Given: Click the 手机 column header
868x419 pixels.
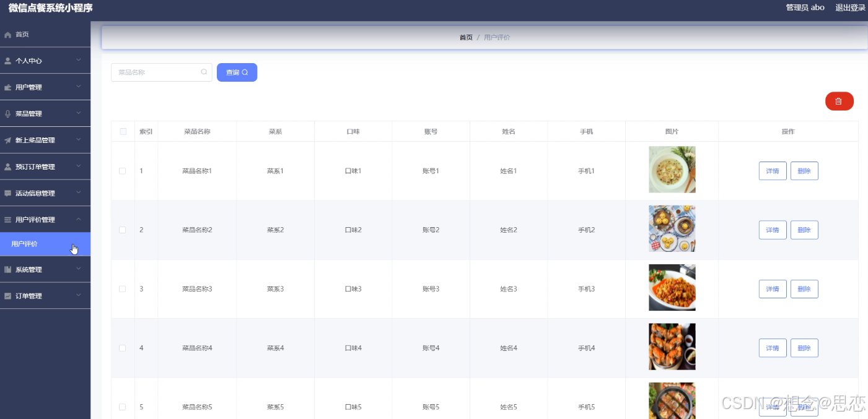Looking at the screenshot, I should (586, 132).
